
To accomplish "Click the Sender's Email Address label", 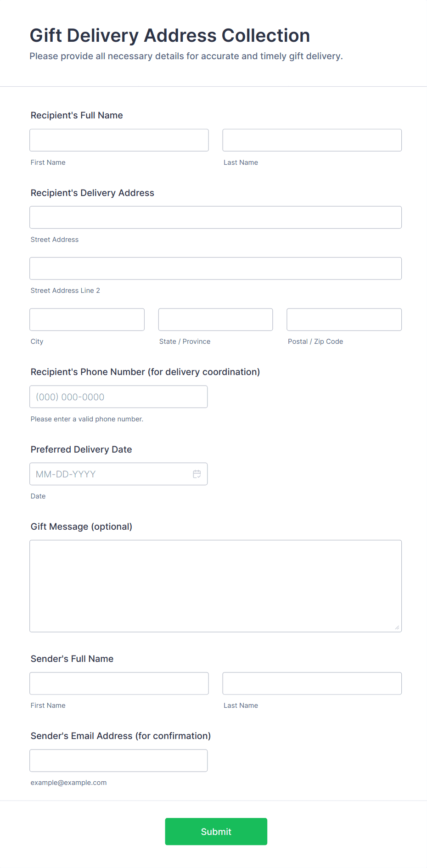I will pos(121,736).
